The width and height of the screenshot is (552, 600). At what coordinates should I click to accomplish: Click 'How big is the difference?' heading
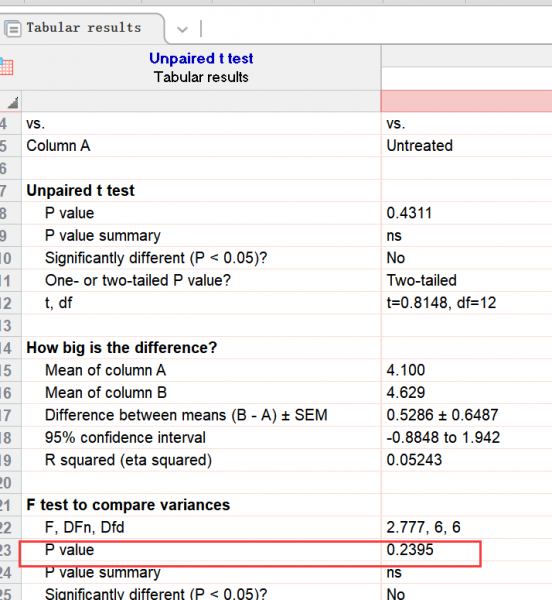point(122,348)
